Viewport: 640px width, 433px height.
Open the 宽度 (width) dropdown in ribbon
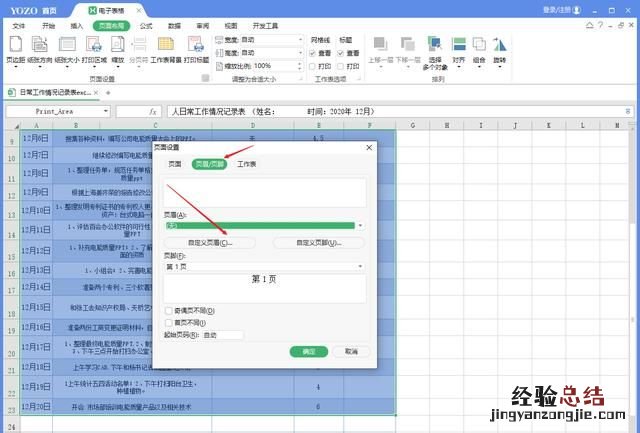[299, 40]
